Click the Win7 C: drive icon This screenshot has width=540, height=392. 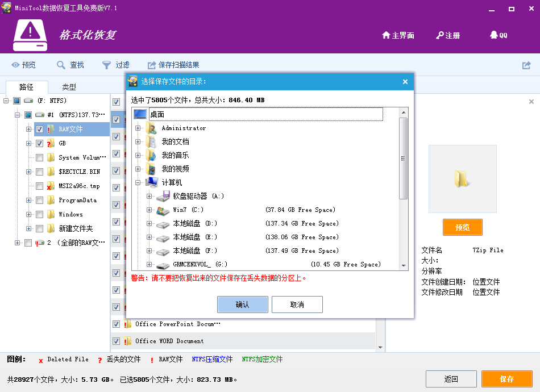tap(163, 210)
